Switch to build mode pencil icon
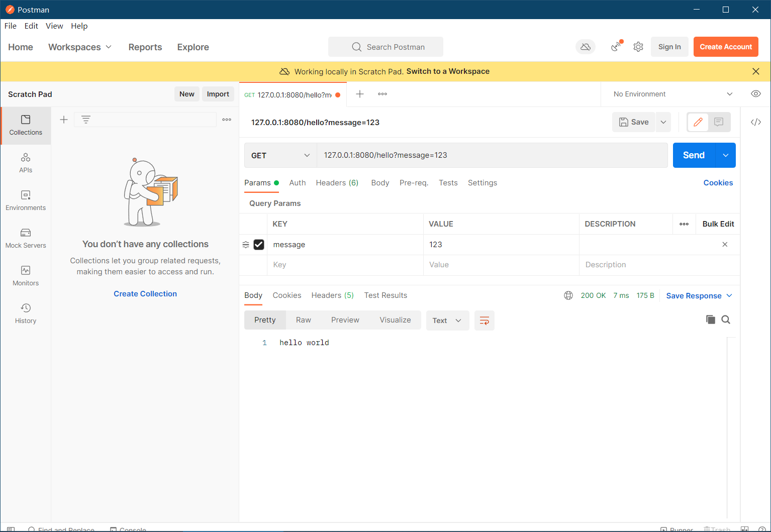Viewport: 771px width, 532px height. point(698,122)
